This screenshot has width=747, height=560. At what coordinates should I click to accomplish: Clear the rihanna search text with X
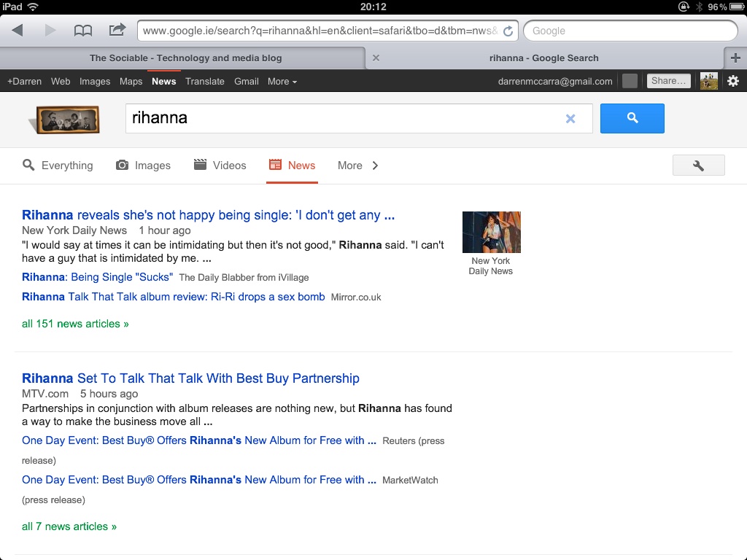(570, 119)
